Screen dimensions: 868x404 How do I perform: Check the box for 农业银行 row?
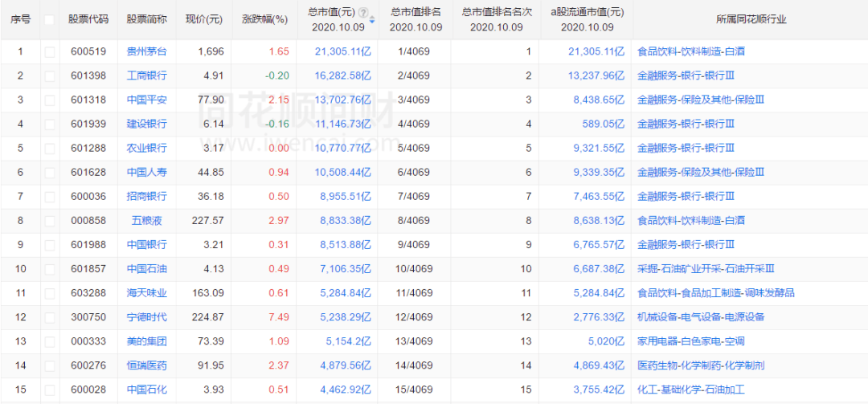click(x=50, y=149)
